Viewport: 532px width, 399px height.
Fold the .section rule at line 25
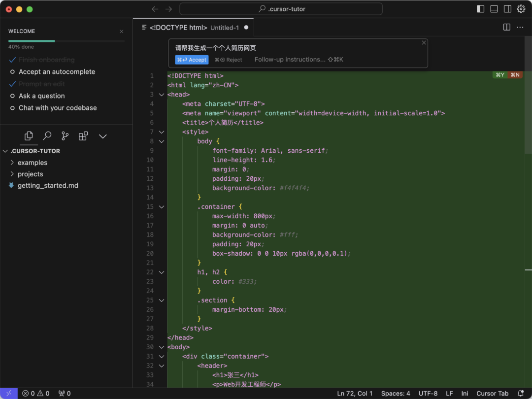(162, 300)
